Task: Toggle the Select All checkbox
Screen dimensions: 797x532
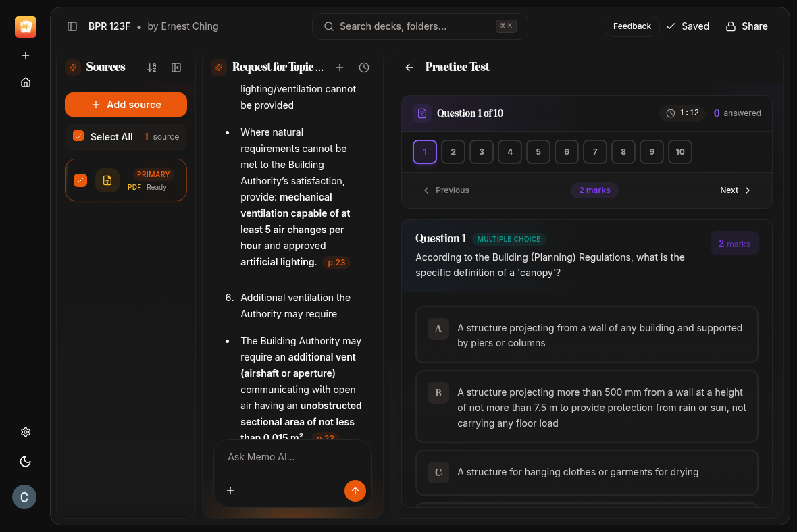Action: (78, 136)
